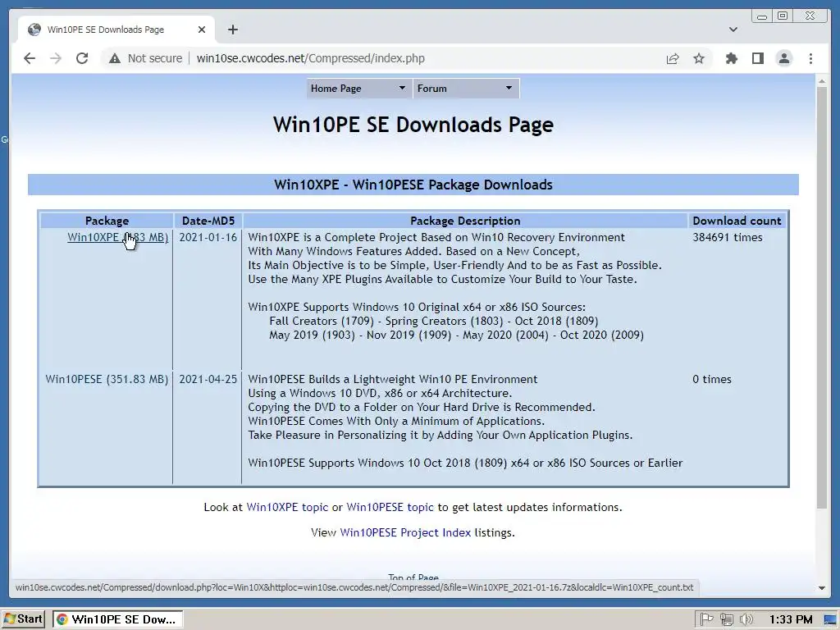Screen dimensions: 840x630
Task: Bookmark this page with the star
Action: (699, 58)
